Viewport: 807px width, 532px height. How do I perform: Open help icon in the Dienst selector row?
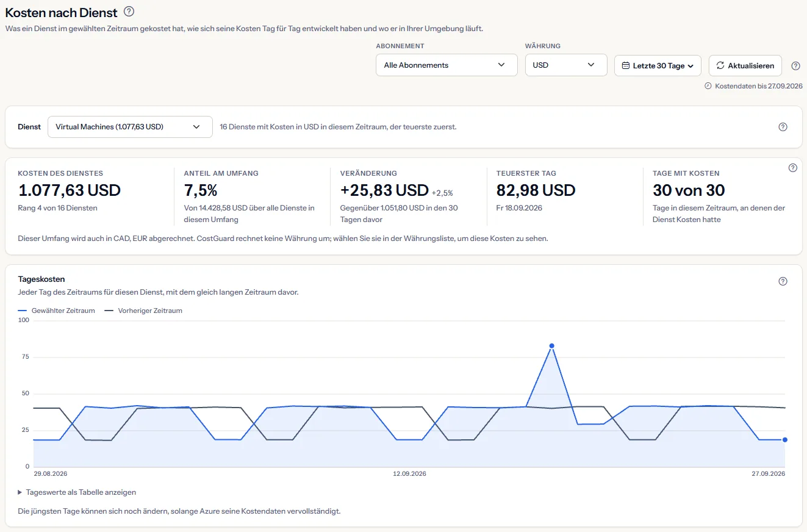783,127
